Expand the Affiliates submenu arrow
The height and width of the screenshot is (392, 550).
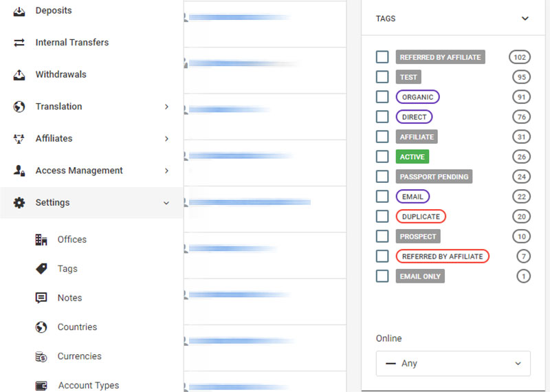pyautogui.click(x=166, y=139)
